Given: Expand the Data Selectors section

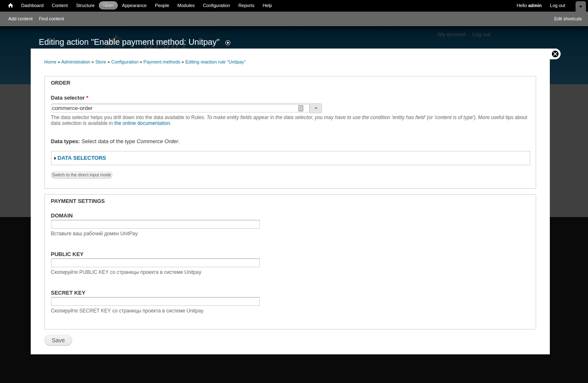Looking at the screenshot, I should [x=81, y=158].
